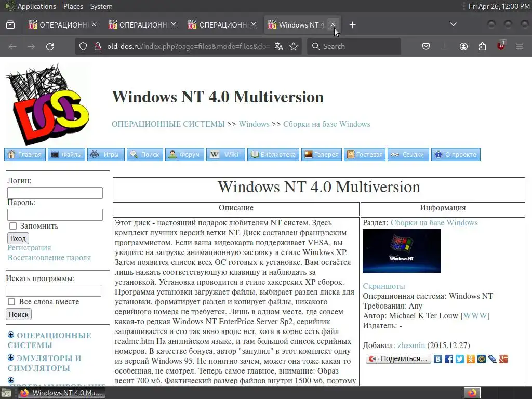Open the Firefox account icon
Viewport: 532px width, 399px height.
[x=463, y=46]
